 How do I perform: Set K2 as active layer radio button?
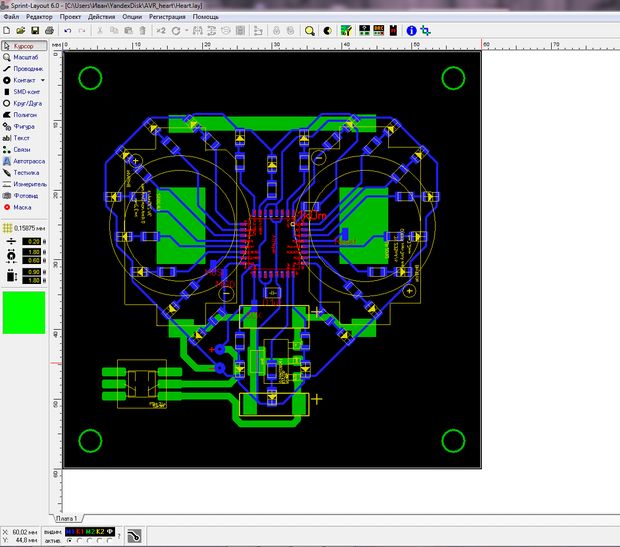(101, 540)
